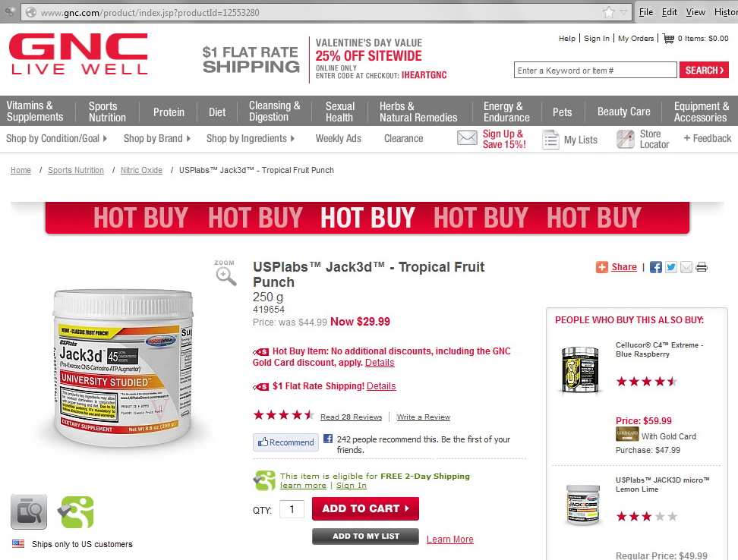Share product on Facebook icon
The image size is (738, 560).
656,268
